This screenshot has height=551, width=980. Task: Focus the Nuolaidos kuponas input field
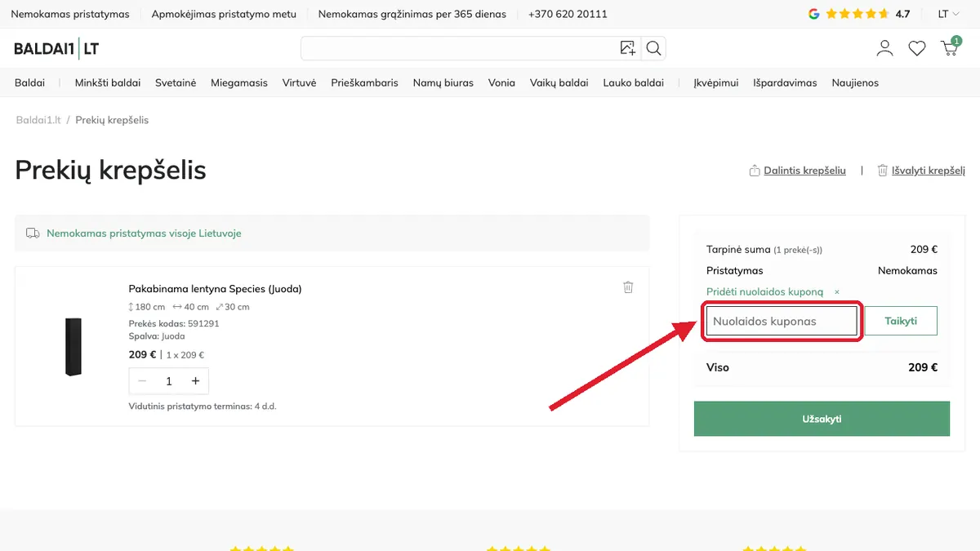782,321
